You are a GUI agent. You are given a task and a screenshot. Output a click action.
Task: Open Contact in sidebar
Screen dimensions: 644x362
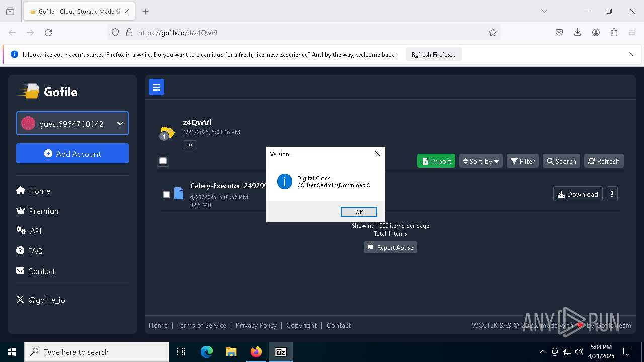click(x=36, y=271)
